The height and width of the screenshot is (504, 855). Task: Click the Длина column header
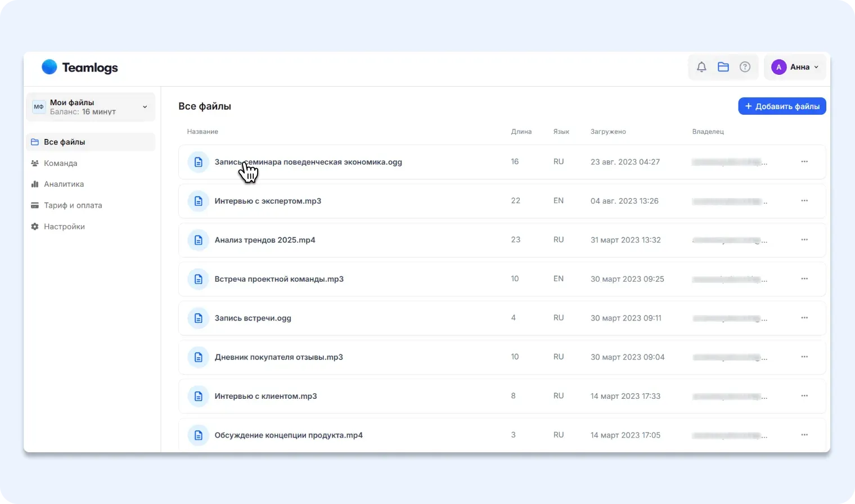tap(521, 132)
